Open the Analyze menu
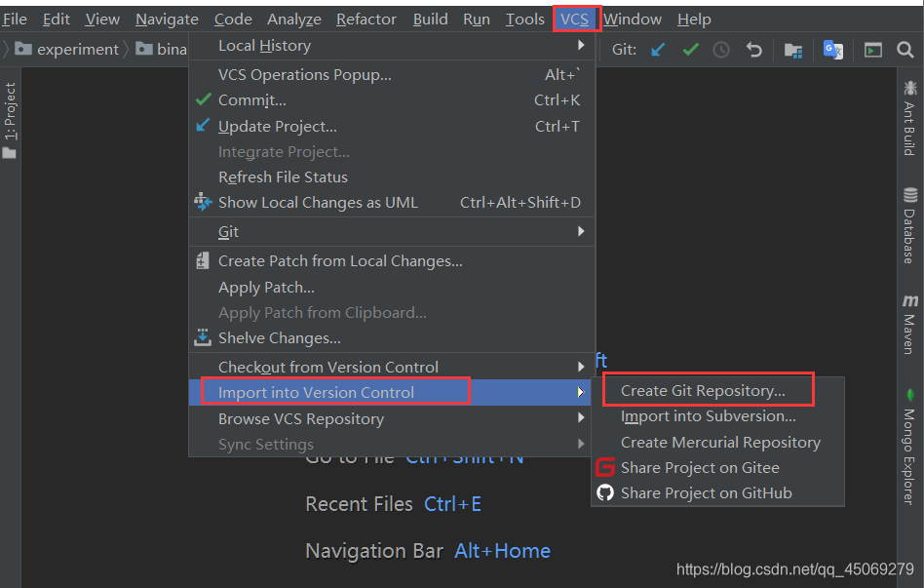This screenshot has width=924, height=588. (294, 20)
